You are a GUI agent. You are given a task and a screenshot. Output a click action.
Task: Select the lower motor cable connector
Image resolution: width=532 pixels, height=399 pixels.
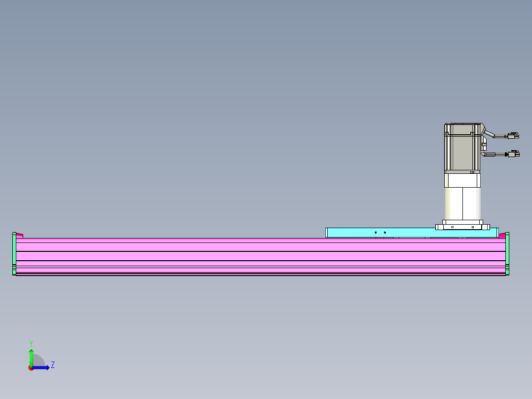(x=513, y=154)
